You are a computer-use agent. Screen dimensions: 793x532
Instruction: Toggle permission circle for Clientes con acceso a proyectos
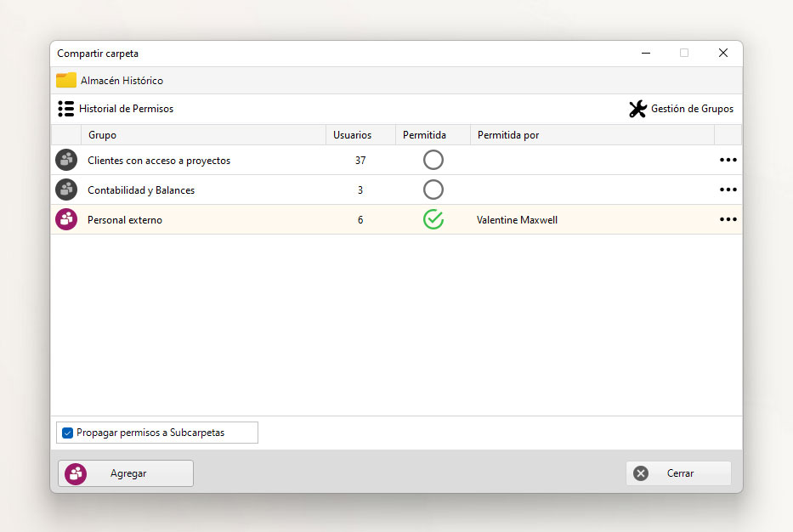point(433,160)
